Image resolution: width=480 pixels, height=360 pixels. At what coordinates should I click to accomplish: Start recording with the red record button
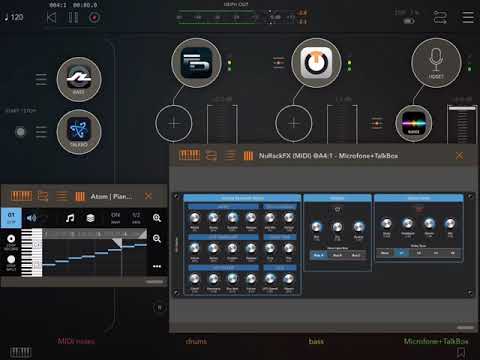tap(94, 17)
